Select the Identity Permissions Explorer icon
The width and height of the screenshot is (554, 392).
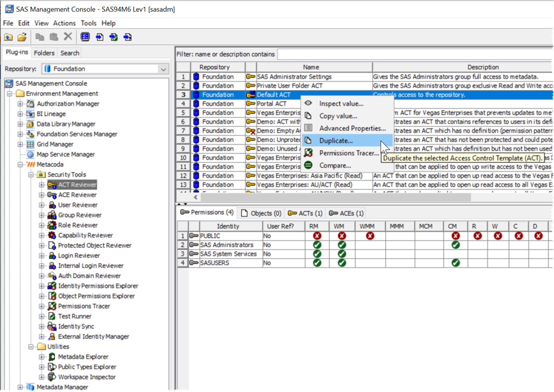[52, 286]
